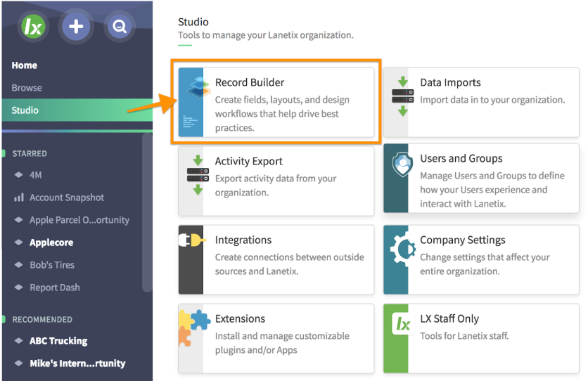Viewport: 588px width, 381px height.
Task: Click the sidebar list scrollbar
Action: (x=147, y=212)
